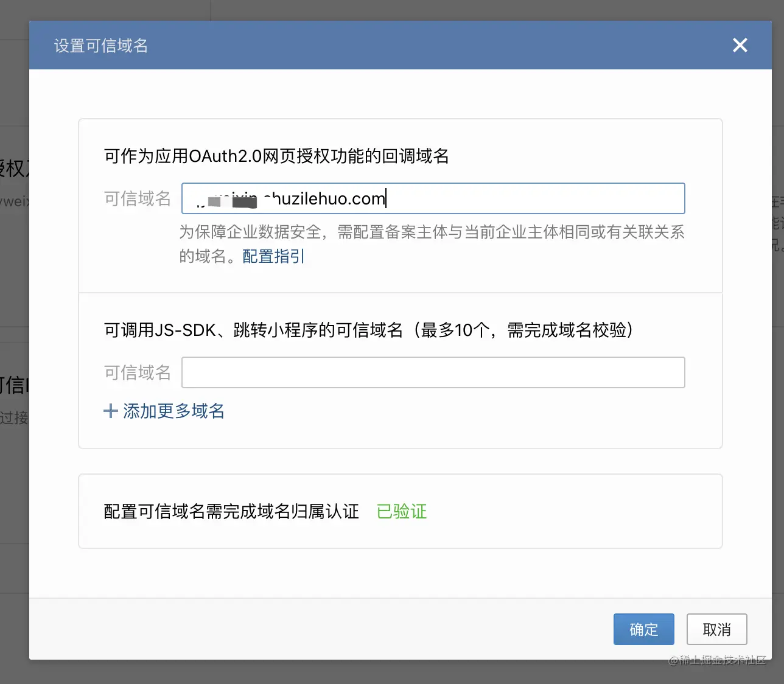Viewport: 784px width, 684px height.
Task: Click the green 已验证 status link
Action: tap(402, 511)
